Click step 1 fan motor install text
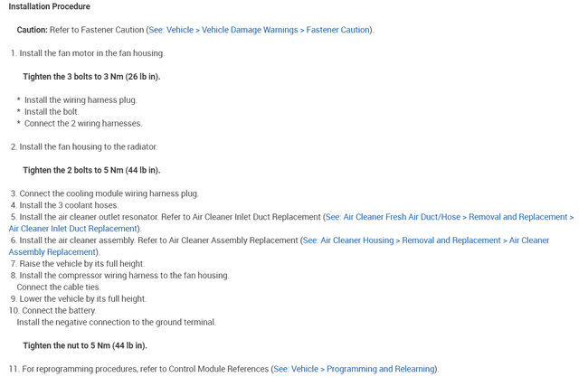Image resolution: width=588 pixels, height=377 pixels. coord(90,53)
